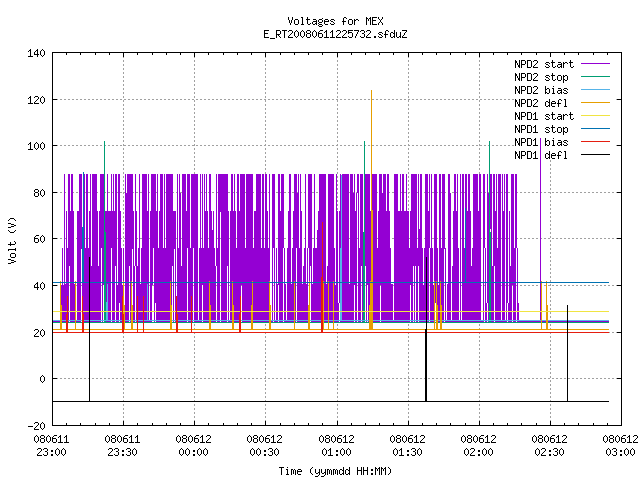Click the x-axis tick "080612 02:30"

549,446
